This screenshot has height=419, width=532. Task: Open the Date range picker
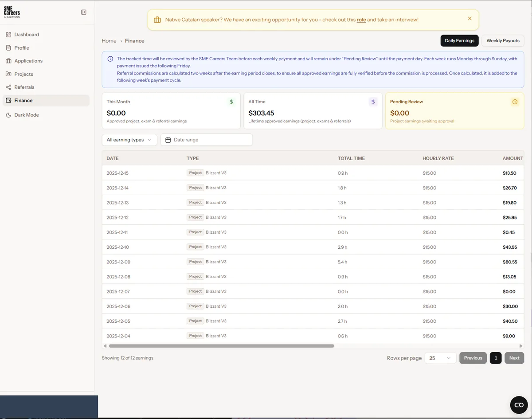tap(207, 140)
